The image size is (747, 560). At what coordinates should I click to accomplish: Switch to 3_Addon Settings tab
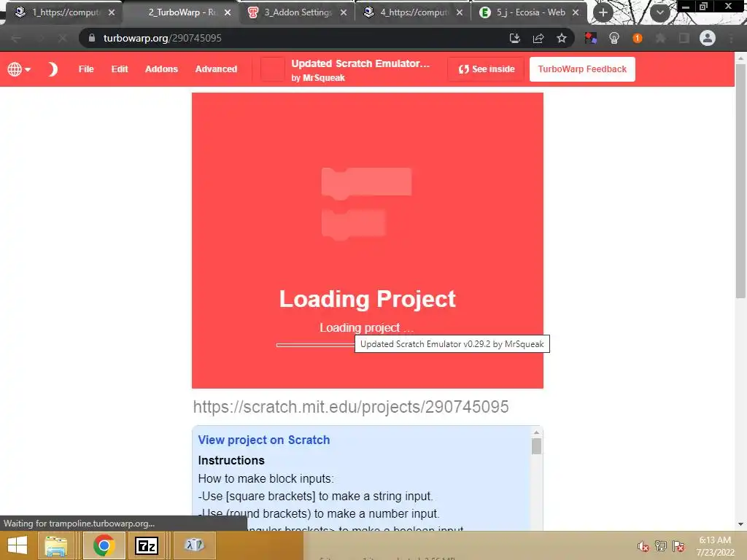click(x=298, y=12)
